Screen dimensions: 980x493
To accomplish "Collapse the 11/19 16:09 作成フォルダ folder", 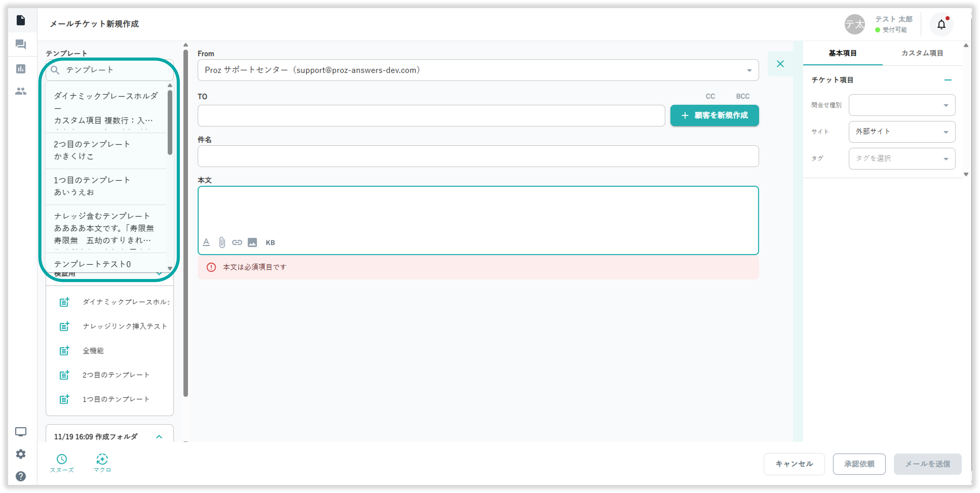I will pos(159,436).
